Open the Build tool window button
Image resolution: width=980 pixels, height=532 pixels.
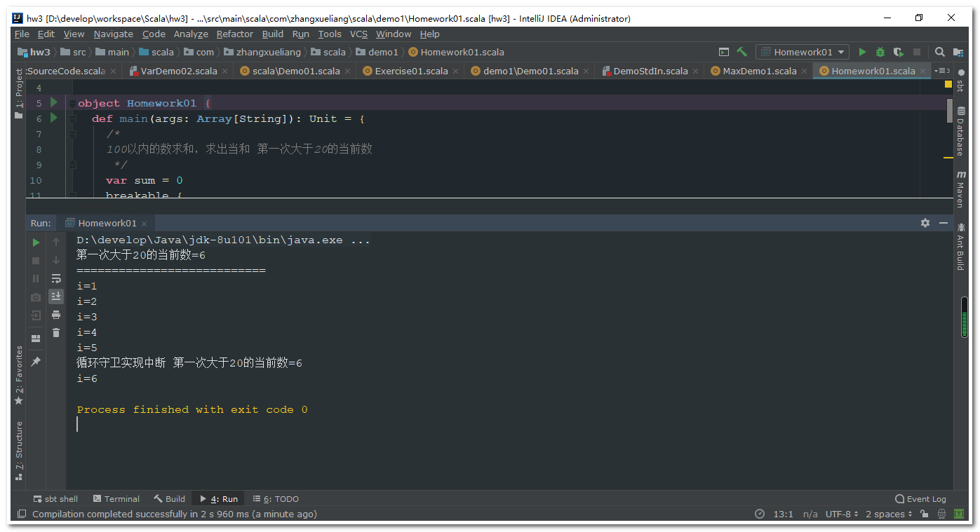(169, 499)
